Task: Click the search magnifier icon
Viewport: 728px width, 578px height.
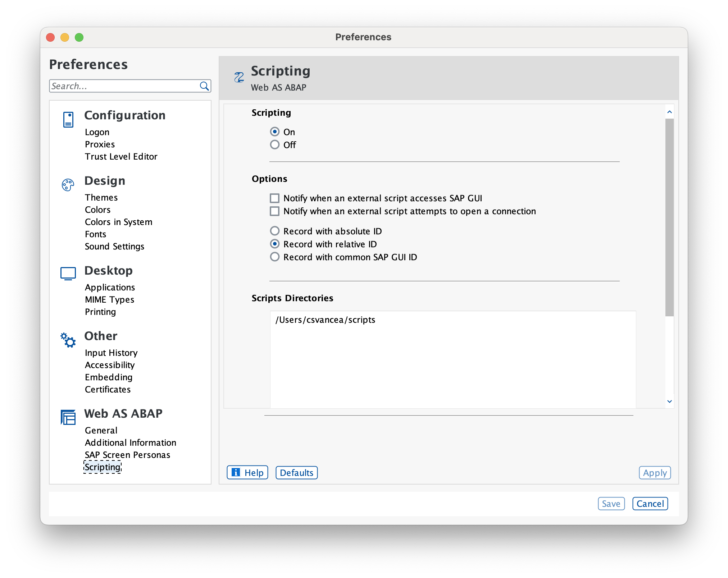Action: (204, 86)
